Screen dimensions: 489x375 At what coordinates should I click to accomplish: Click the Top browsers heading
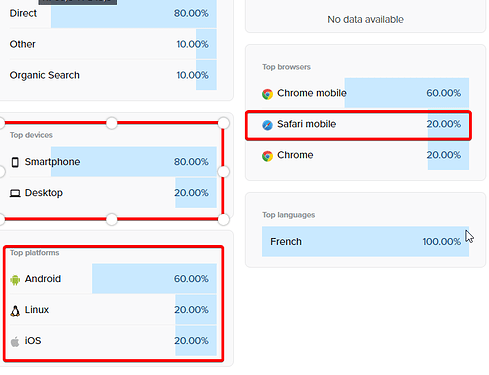pyautogui.click(x=286, y=67)
